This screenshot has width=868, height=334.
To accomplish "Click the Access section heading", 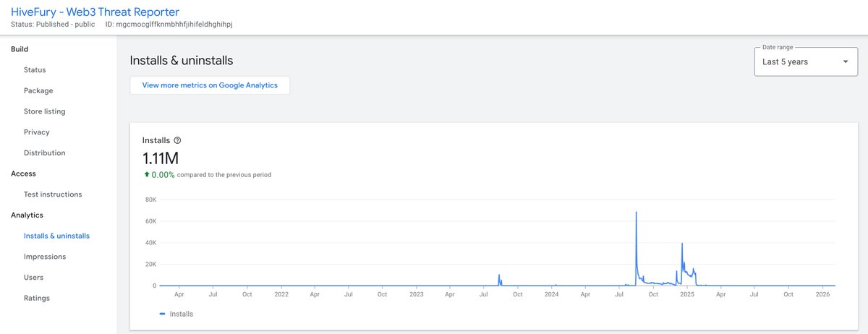I will 23,174.
